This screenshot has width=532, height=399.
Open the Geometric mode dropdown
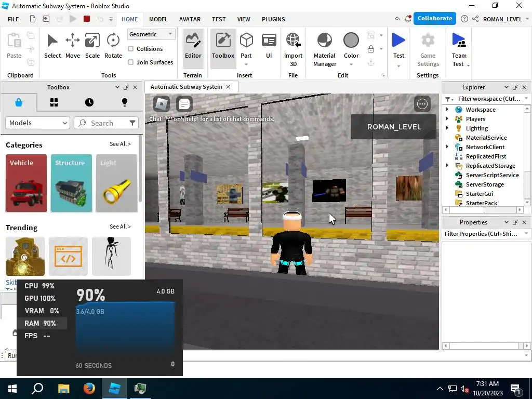point(151,34)
